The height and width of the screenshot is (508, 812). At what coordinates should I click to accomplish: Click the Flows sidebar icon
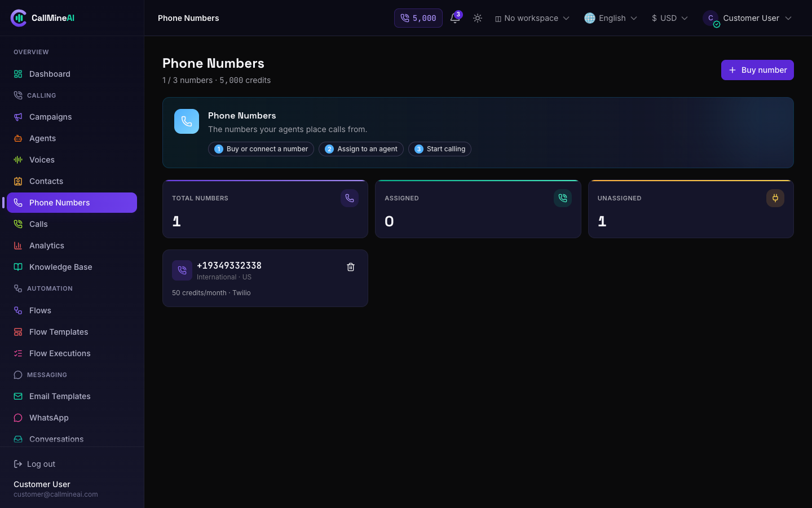pos(18,310)
